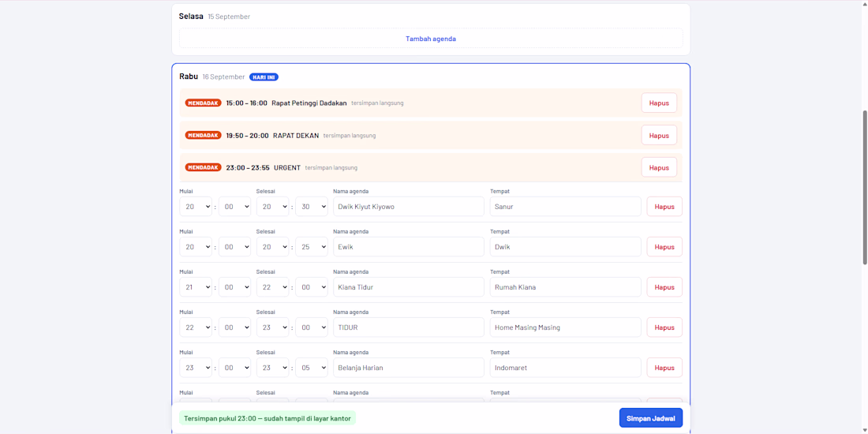The image size is (868, 434).
Task: Remove the RAPAT DEKAN urgent agenda
Action: 659,135
